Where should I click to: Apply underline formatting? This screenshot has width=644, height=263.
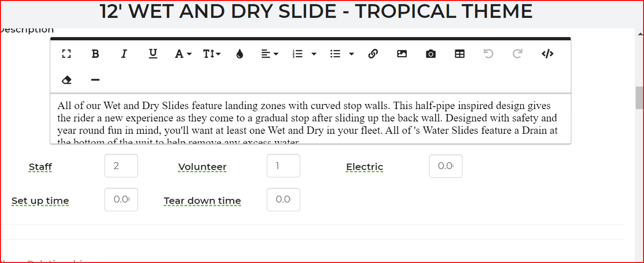coord(153,54)
